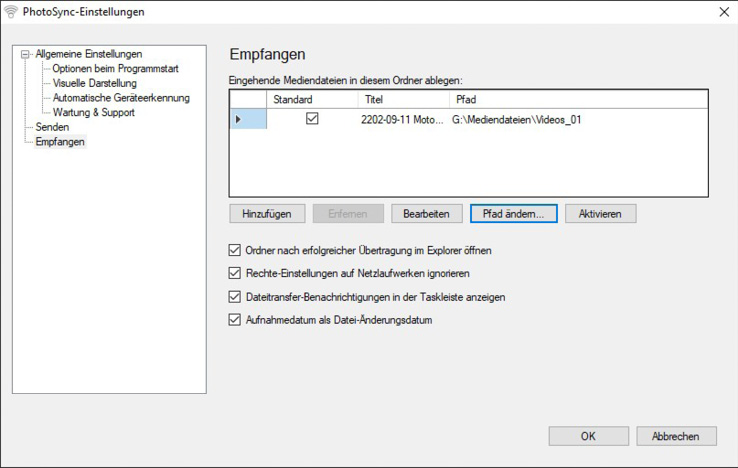This screenshot has width=738, height=468.
Task: Confirm settings with OK
Action: tap(588, 436)
